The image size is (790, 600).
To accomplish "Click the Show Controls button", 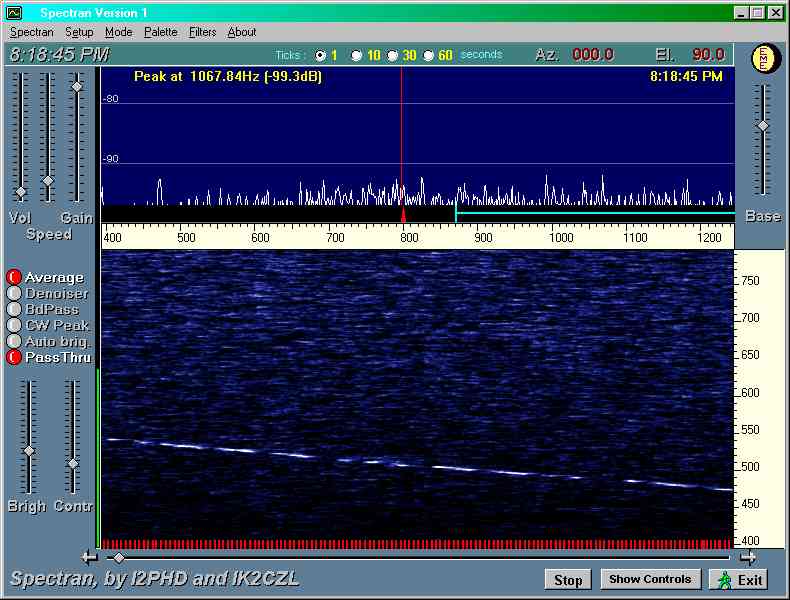I will tap(650, 579).
